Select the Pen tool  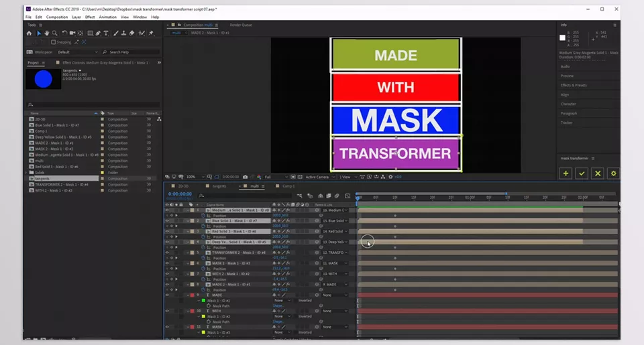point(98,33)
